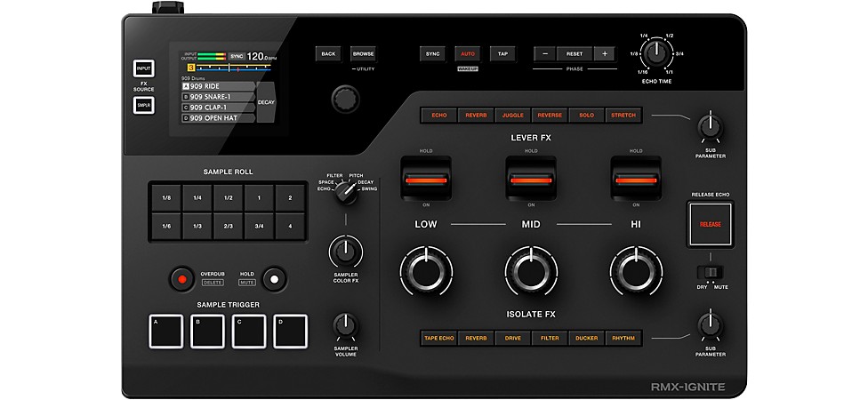Click the Isolate FX SUB PARAMETER knob
The height and width of the screenshot is (400, 868).
[x=711, y=324]
